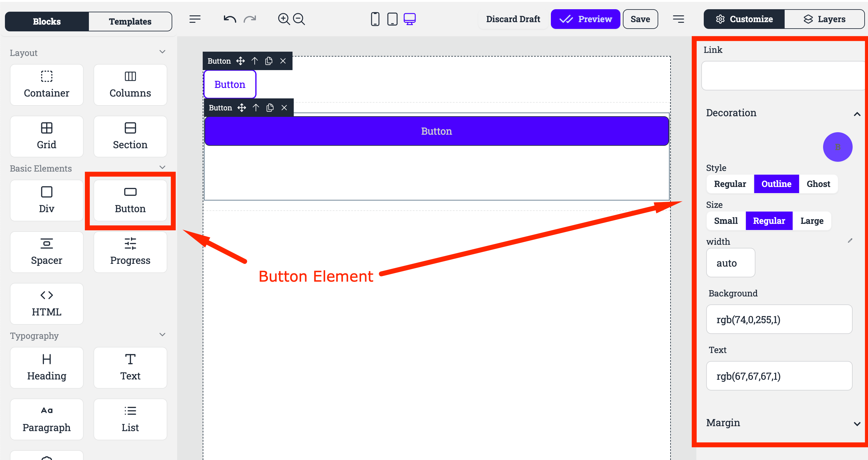Click the width input showing auto
The height and width of the screenshot is (460, 868).
coord(731,263)
